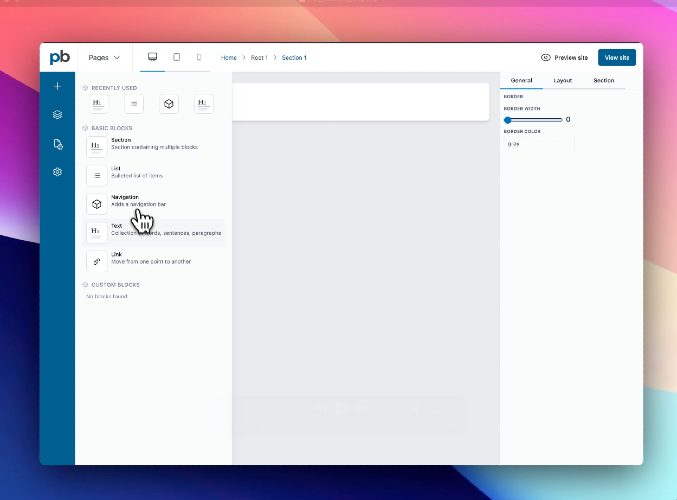Select 'Adds a navigation bar' description

coord(139,204)
